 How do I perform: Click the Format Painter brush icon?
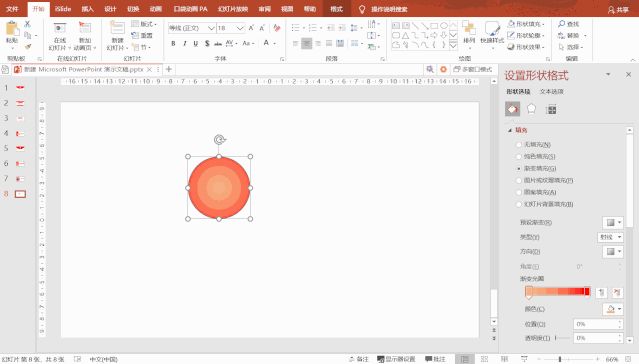coord(27,47)
